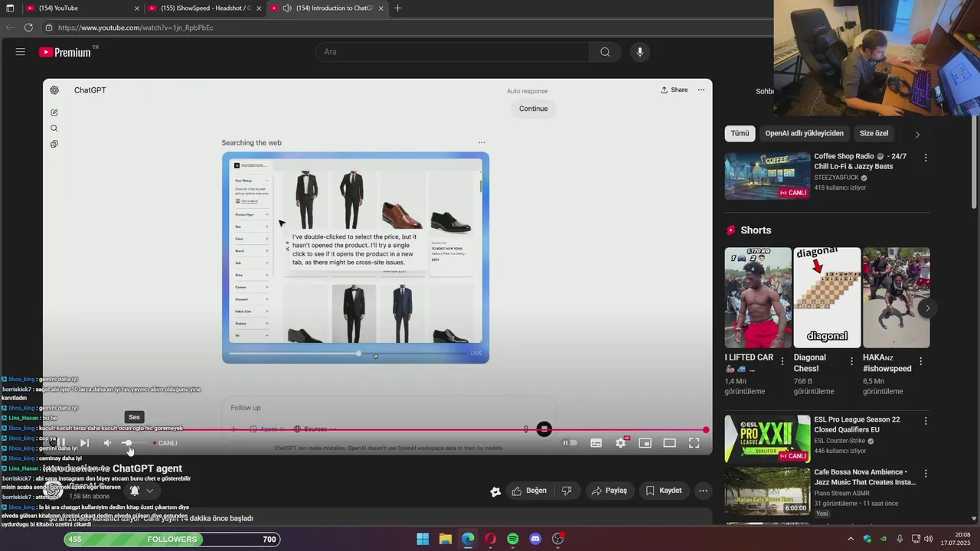Open ESL Pro League Season 22 video

click(767, 439)
